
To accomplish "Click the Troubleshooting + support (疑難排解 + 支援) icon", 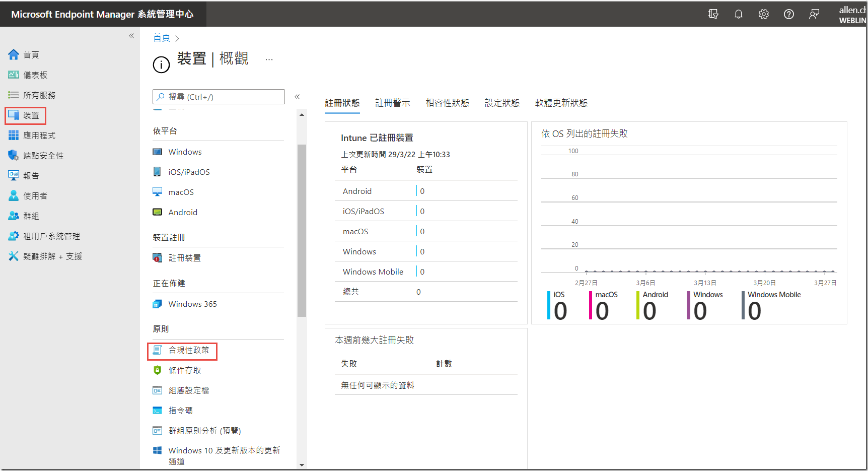I will (x=14, y=256).
